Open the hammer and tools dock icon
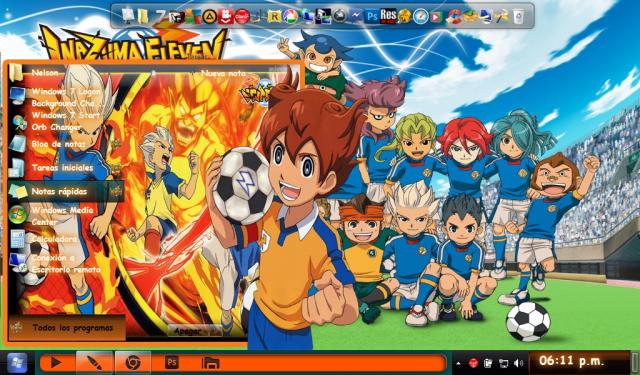This screenshot has height=375, width=640. 502,16
